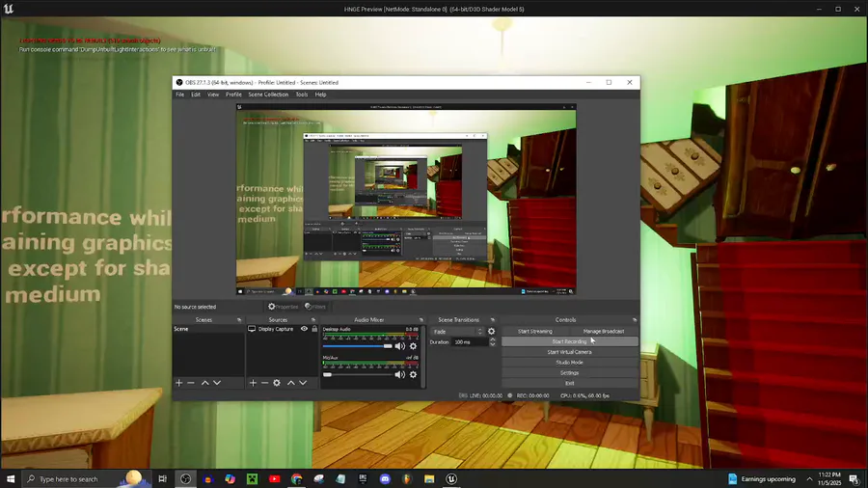Open transition properties gear next to Fade

point(491,331)
